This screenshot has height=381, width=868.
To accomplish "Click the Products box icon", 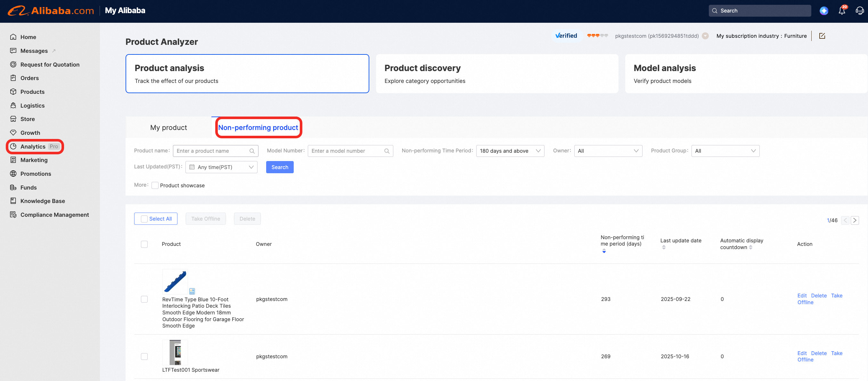I will click(x=13, y=92).
